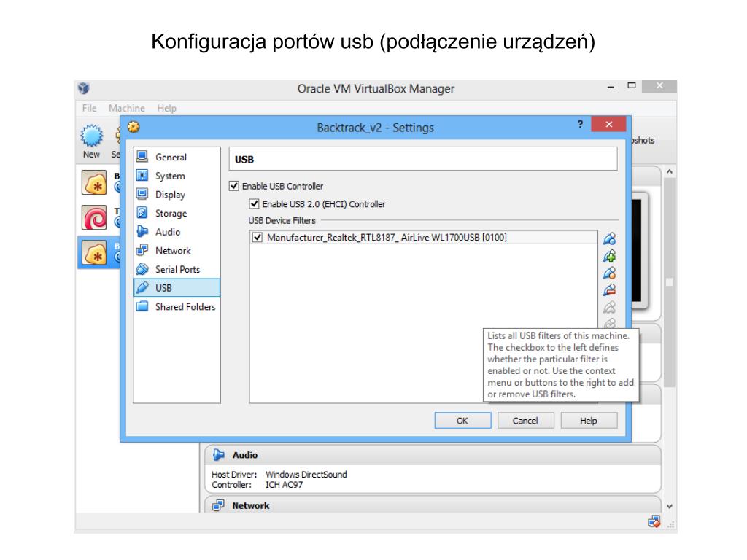The width and height of the screenshot is (747, 560).
Task: Click the VirtualBox cube icon in title bar
Action: coord(84,88)
